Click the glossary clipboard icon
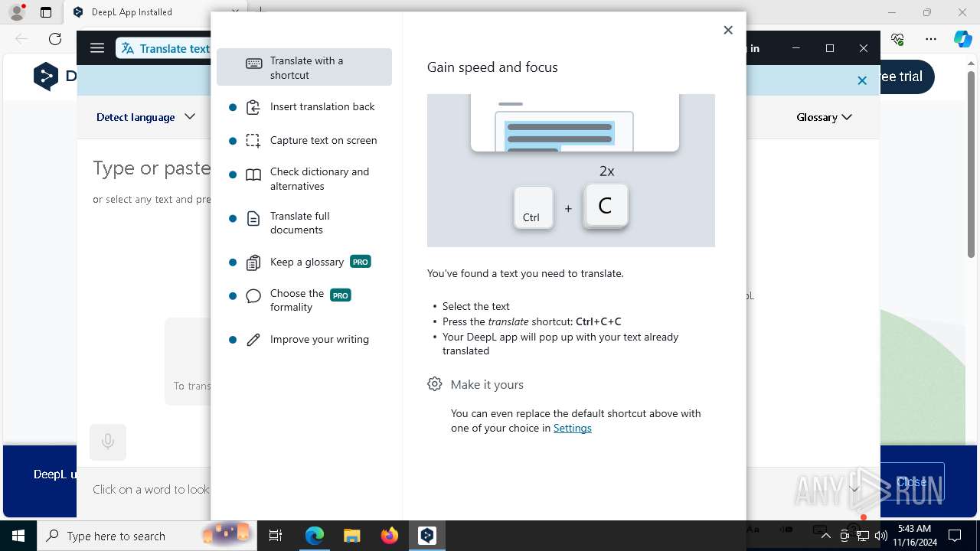This screenshot has width=980, height=551. pos(253,262)
